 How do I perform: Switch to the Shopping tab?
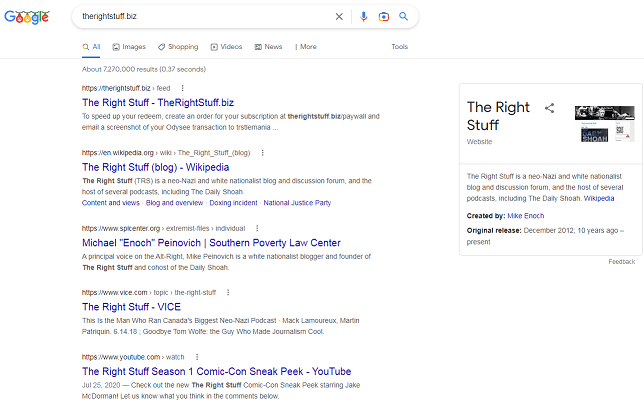[x=178, y=47]
